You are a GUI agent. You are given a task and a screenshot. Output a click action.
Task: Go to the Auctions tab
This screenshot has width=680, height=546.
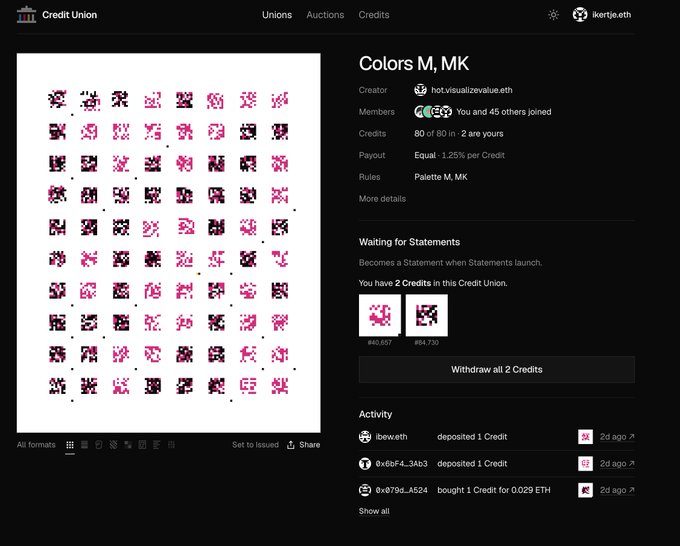[x=325, y=15]
